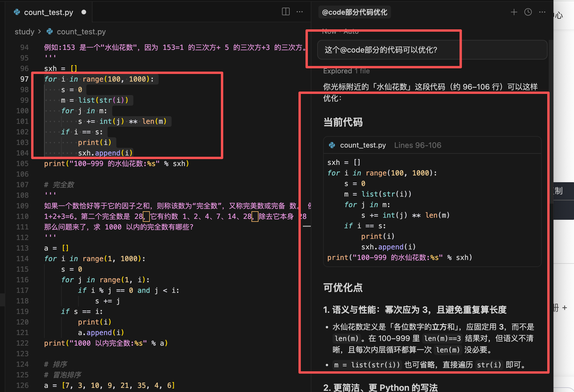
Task: Switch to the count_test.py editor tab
Action: click(x=48, y=12)
